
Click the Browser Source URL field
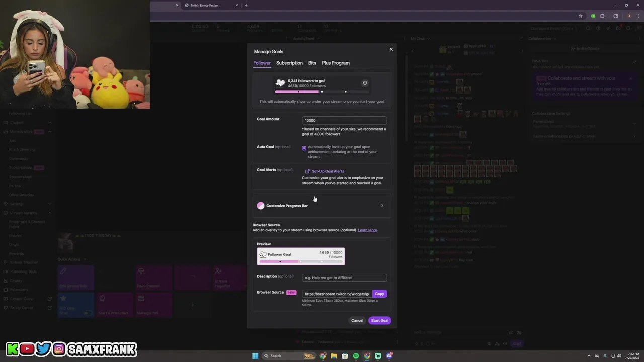(x=337, y=294)
